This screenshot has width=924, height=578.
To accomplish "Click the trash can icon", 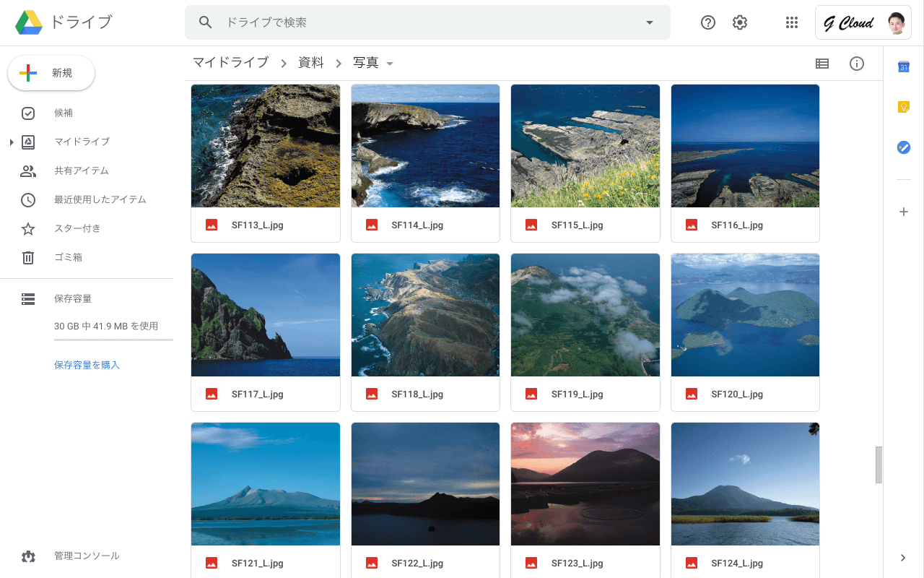I will point(28,257).
